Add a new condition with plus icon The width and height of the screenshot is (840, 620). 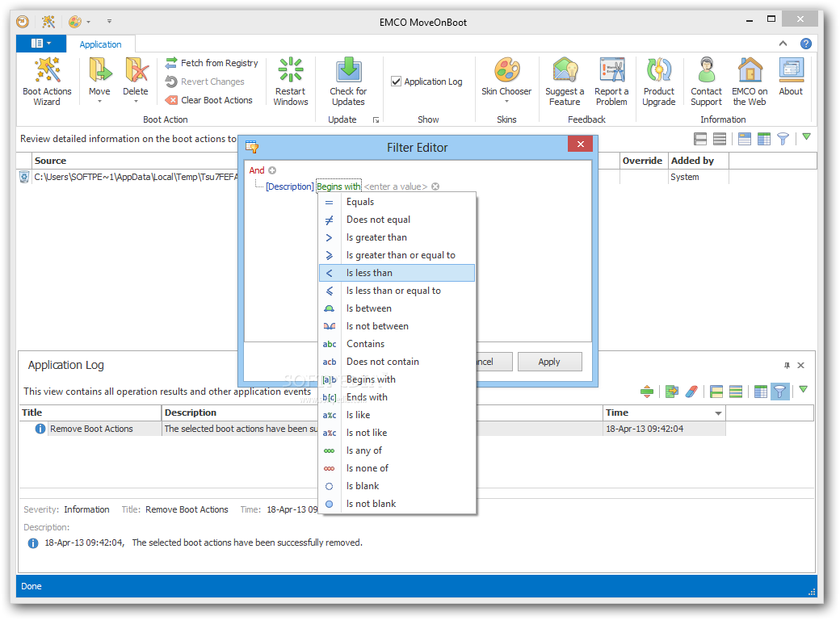pyautogui.click(x=272, y=170)
